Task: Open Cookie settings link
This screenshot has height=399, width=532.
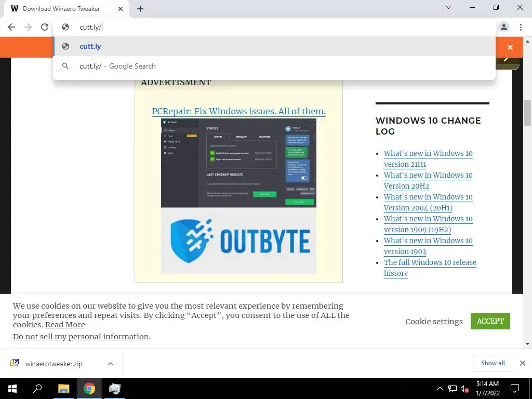Action: point(434,321)
